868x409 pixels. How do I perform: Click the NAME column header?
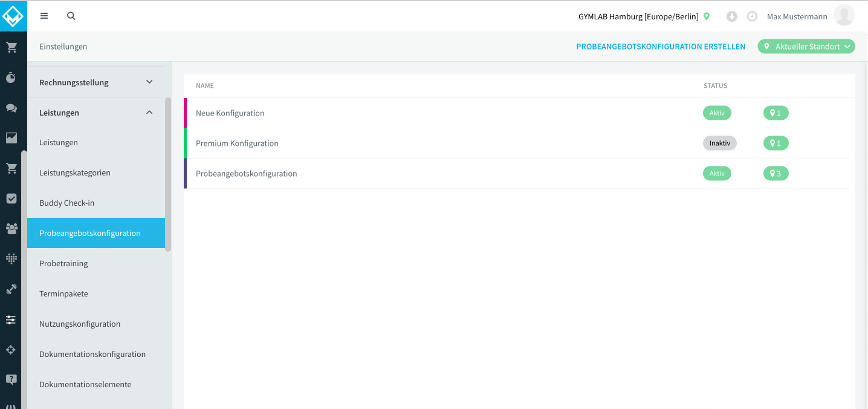click(205, 86)
